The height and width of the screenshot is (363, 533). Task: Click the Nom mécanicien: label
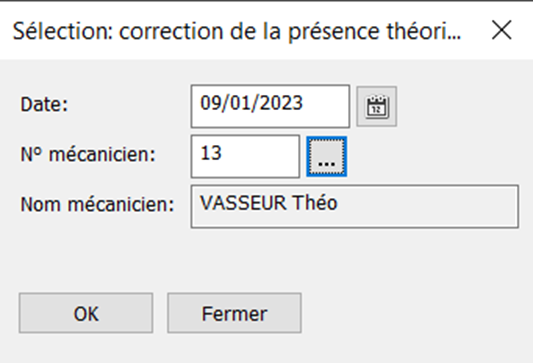coord(97,205)
